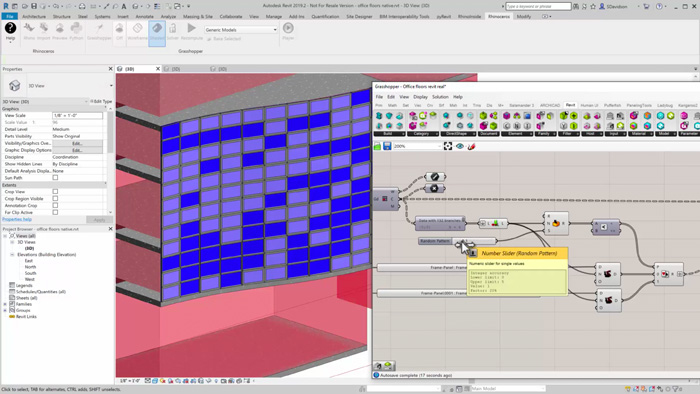This screenshot has width=700, height=394.
Task: Click the sketch pen icon in Grasshopper's canvas toolbar
Action: click(x=471, y=146)
